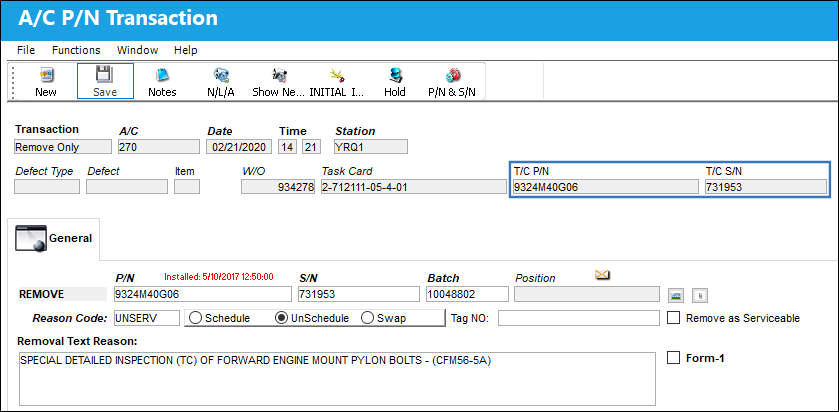Click the Time minute field showing 21
This screenshot has height=412, width=839.
tap(311, 147)
